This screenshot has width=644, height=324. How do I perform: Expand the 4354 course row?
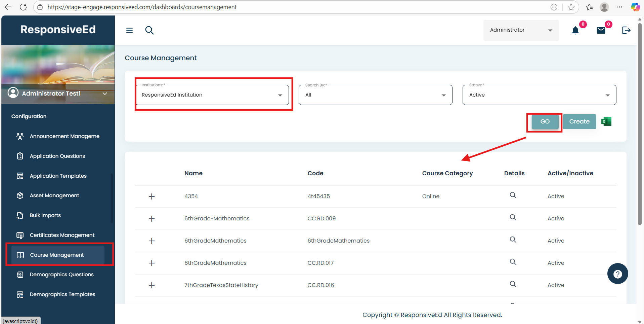[152, 196]
